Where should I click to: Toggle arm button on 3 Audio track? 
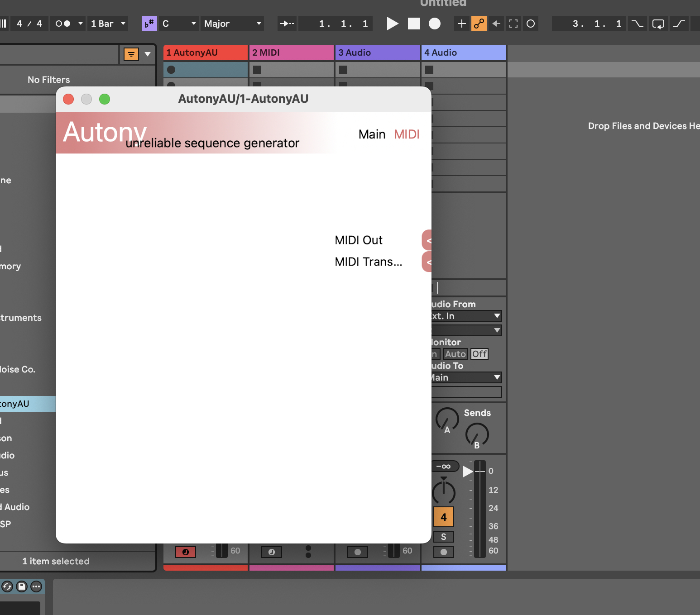pos(358,552)
